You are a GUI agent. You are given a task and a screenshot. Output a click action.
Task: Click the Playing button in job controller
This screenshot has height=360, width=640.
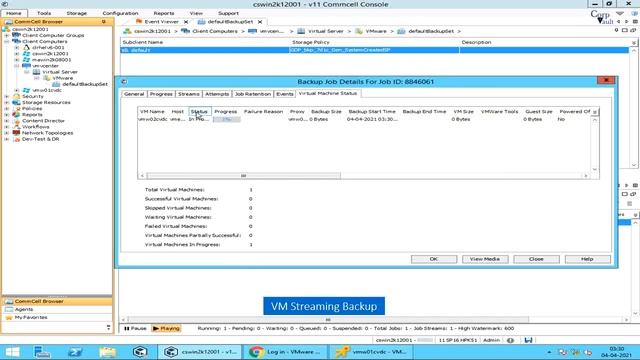click(x=166, y=328)
